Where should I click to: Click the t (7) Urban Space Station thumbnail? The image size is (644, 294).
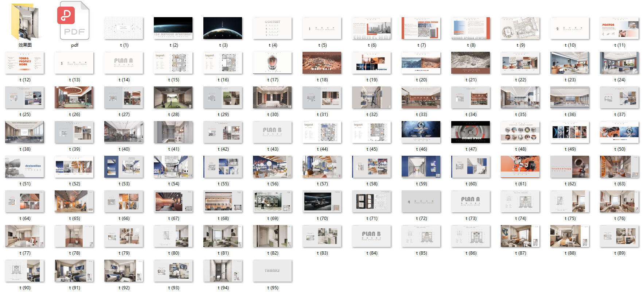tap(421, 28)
